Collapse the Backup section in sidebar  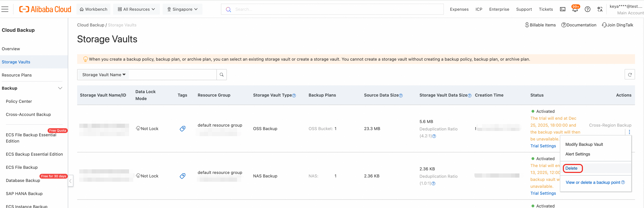[60, 88]
